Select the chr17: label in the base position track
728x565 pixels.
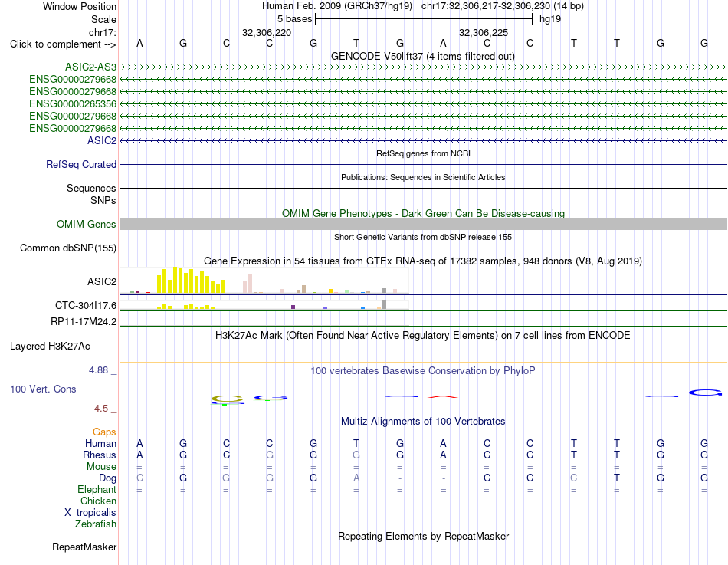click(102, 32)
